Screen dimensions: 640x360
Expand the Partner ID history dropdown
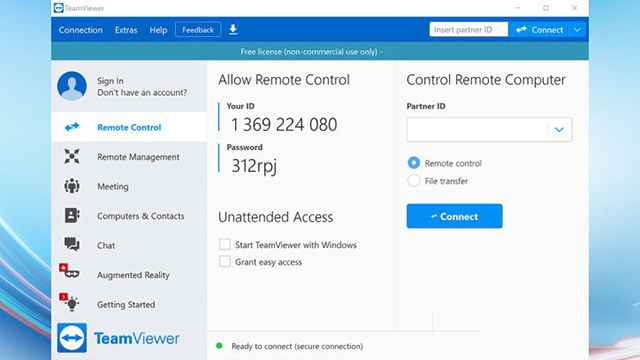559,130
